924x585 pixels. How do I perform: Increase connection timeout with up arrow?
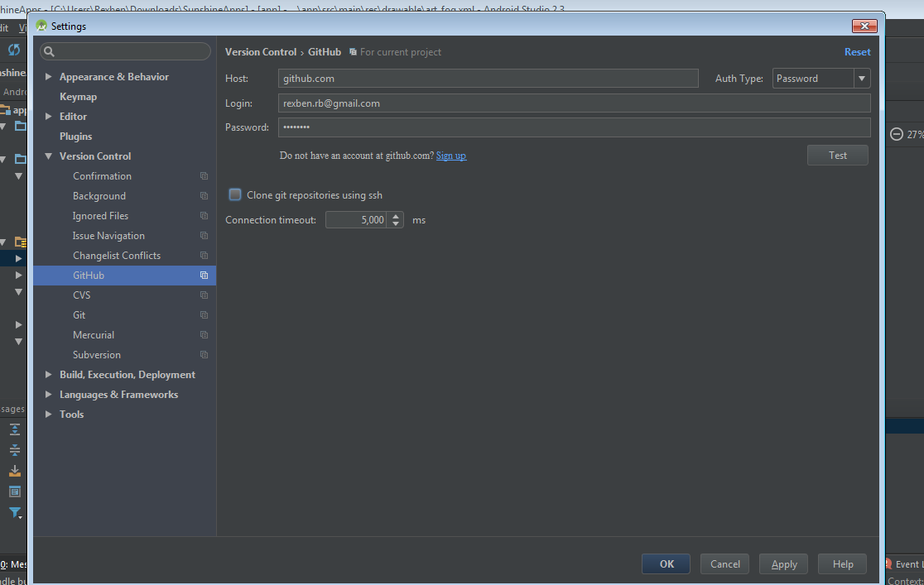coord(396,216)
